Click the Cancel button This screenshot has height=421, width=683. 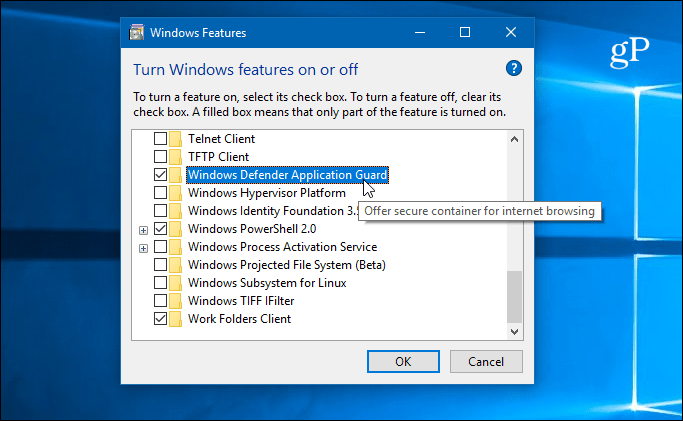click(486, 361)
